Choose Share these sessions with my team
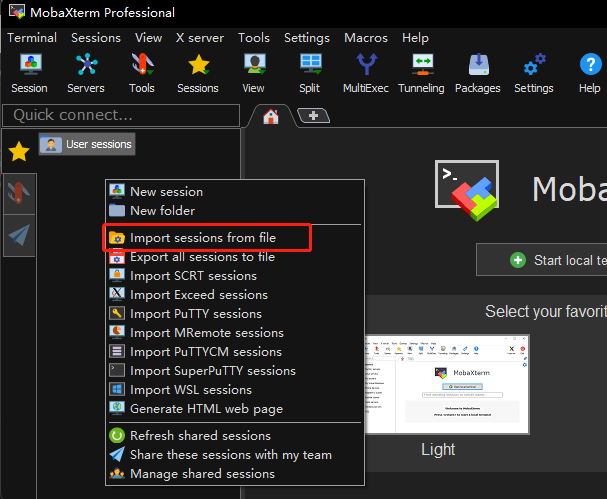This screenshot has width=607, height=499. point(235,454)
